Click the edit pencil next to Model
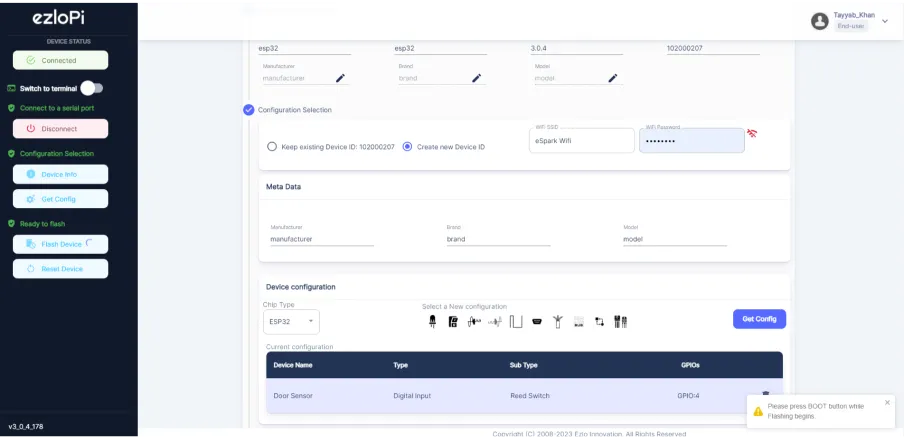This screenshot has width=904, height=437. tap(613, 78)
